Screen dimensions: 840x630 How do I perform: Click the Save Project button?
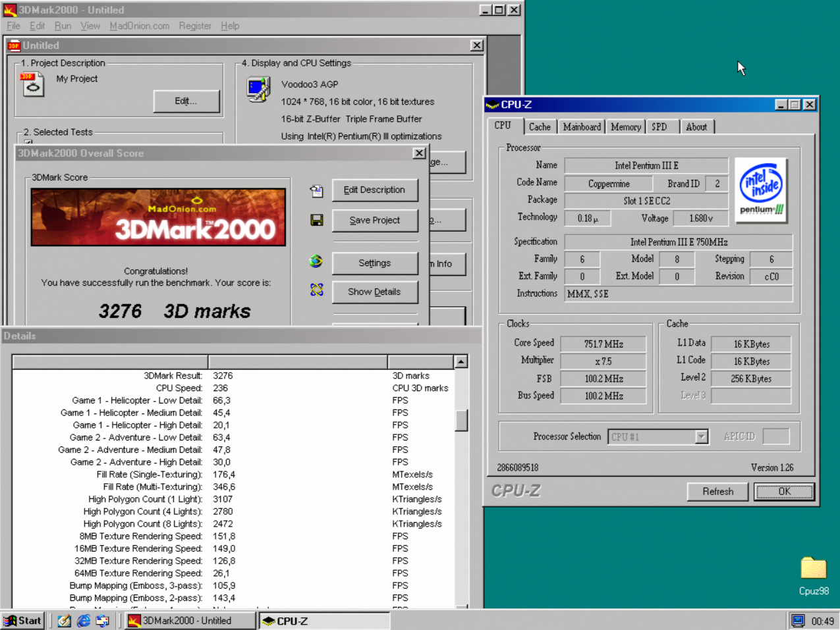click(x=375, y=221)
